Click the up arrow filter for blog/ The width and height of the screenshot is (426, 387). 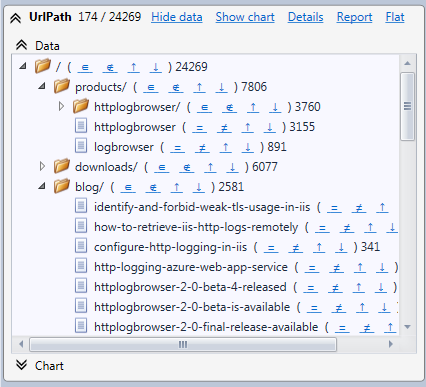click(177, 188)
